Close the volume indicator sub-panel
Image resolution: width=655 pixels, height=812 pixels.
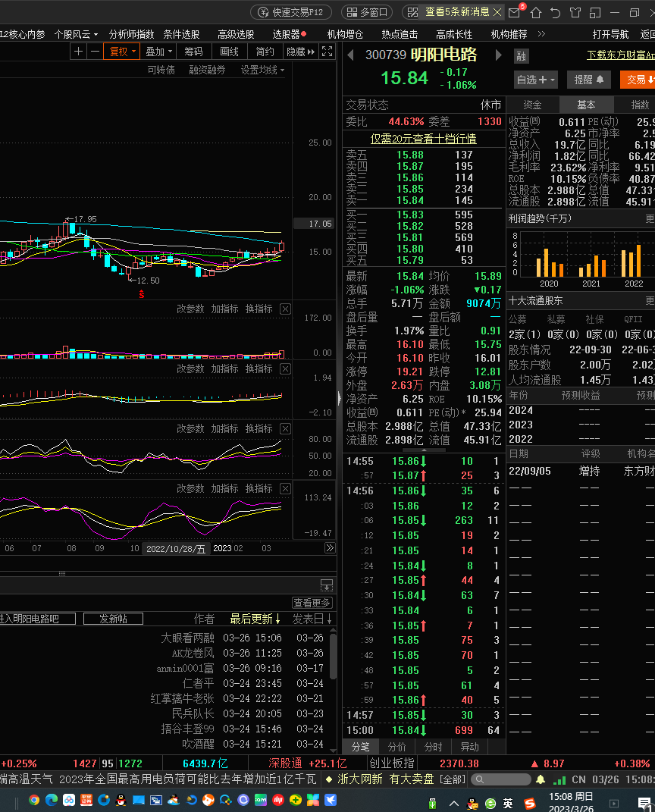point(285,309)
